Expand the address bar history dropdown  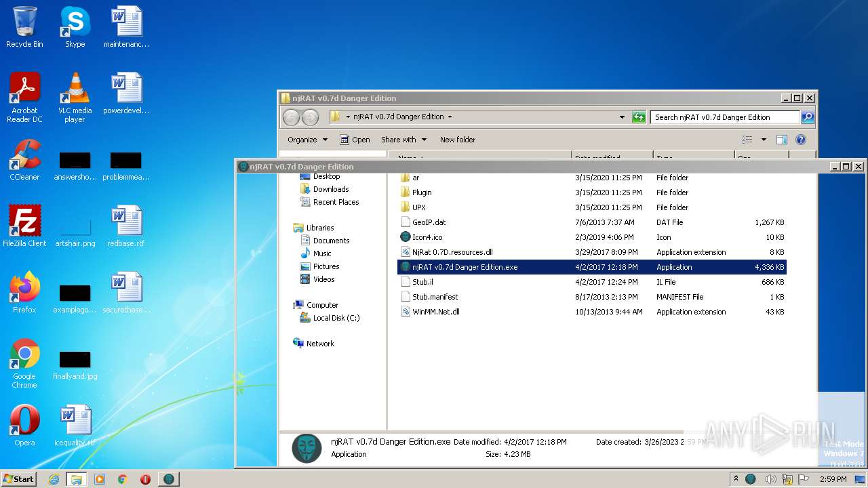pyautogui.click(x=622, y=117)
